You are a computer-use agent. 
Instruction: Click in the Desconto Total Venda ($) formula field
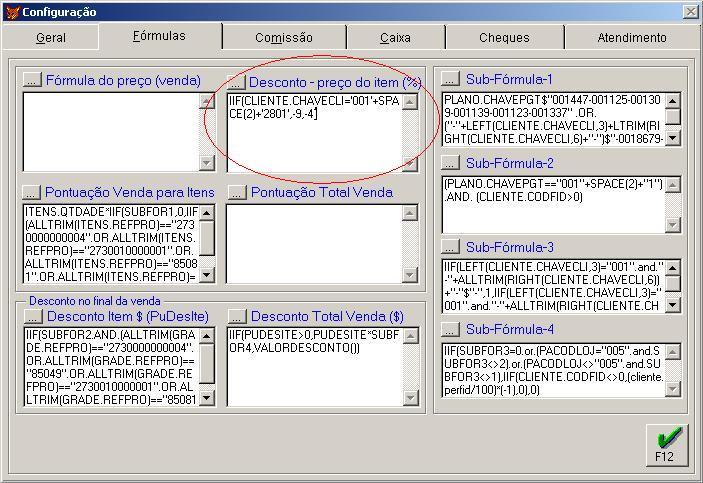coord(315,367)
